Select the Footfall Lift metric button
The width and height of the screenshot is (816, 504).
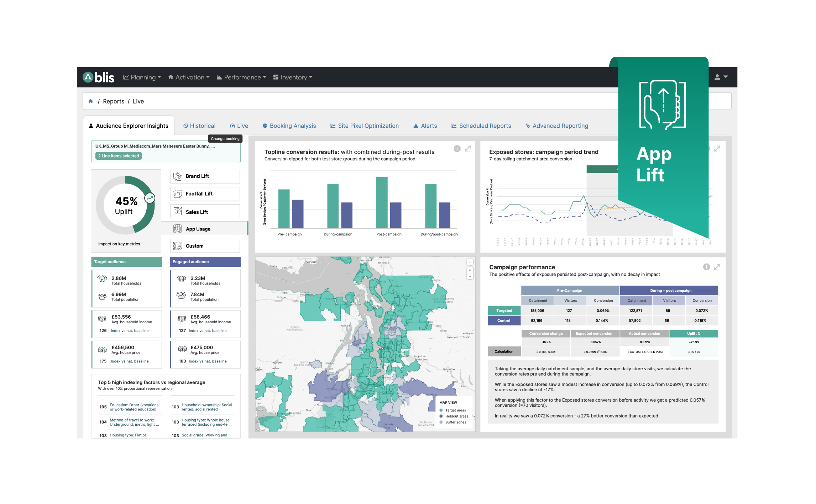[x=205, y=194]
